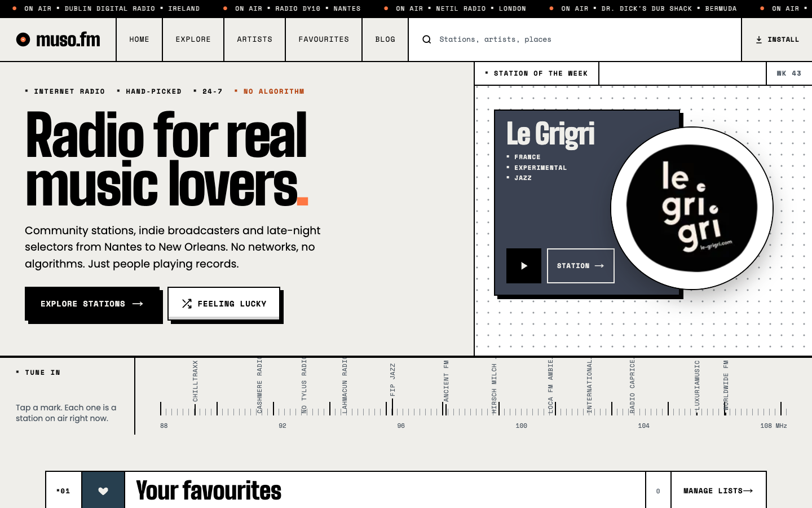Click the Install download icon
The image size is (812, 508).
point(759,40)
